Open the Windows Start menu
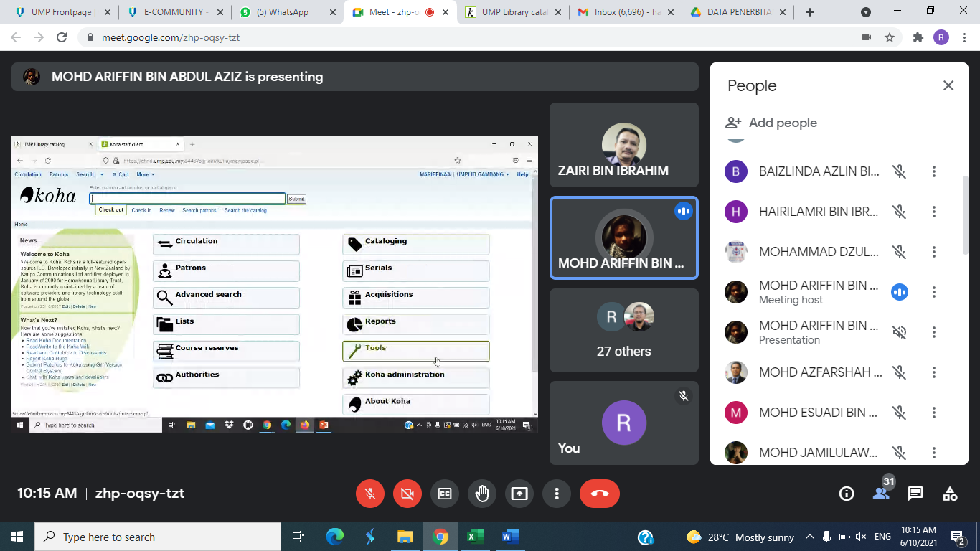The height and width of the screenshot is (551, 980). [x=17, y=537]
